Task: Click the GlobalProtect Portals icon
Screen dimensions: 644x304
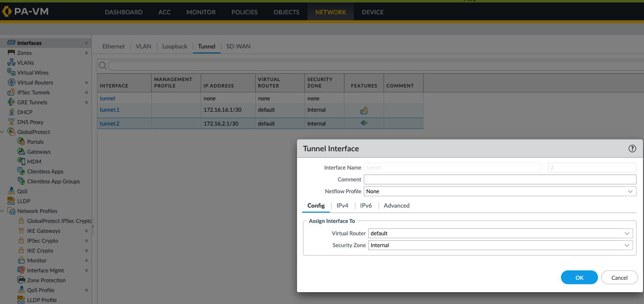Action: pyautogui.click(x=21, y=142)
